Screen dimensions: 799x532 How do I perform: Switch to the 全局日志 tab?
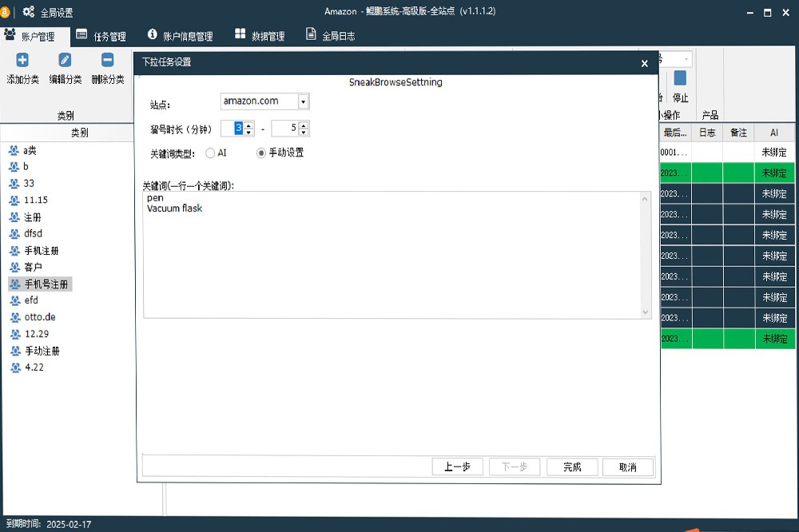click(x=331, y=36)
